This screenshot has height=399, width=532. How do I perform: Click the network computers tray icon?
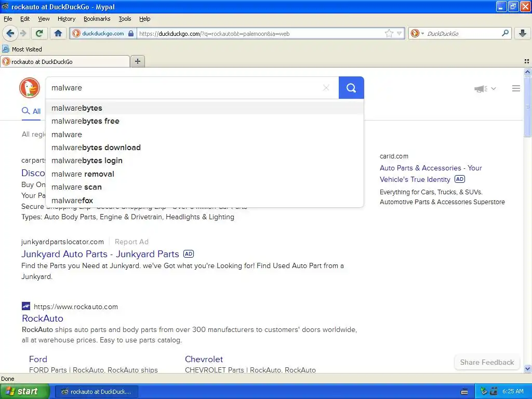(494, 391)
